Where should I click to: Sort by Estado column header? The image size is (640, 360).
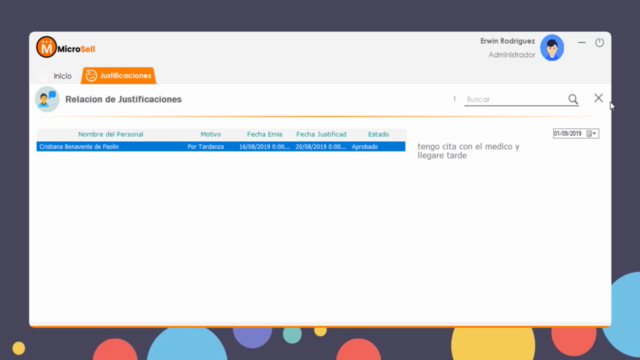coord(378,134)
